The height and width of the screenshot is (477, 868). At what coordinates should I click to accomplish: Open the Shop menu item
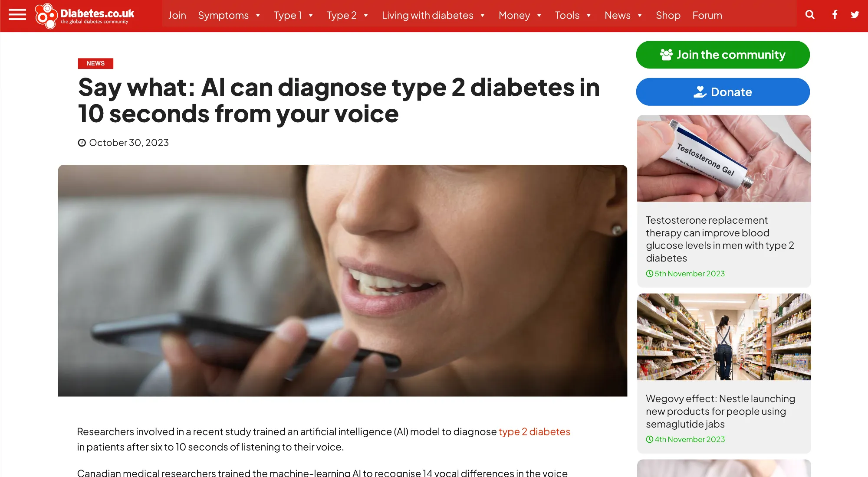coord(668,16)
